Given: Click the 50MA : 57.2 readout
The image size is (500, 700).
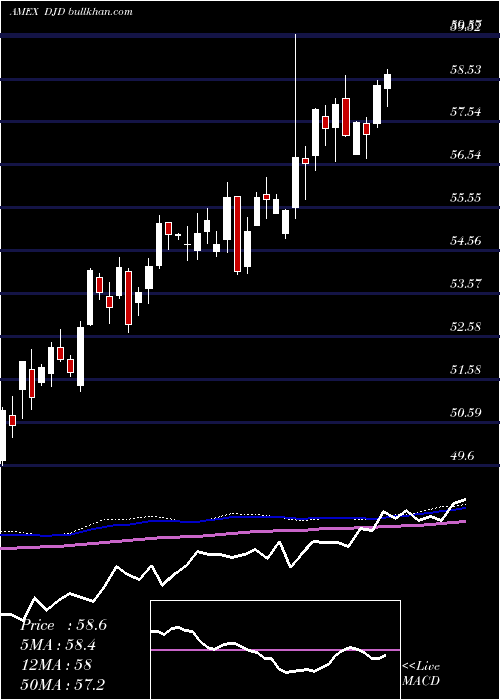Looking at the screenshot, I should click(64, 684).
